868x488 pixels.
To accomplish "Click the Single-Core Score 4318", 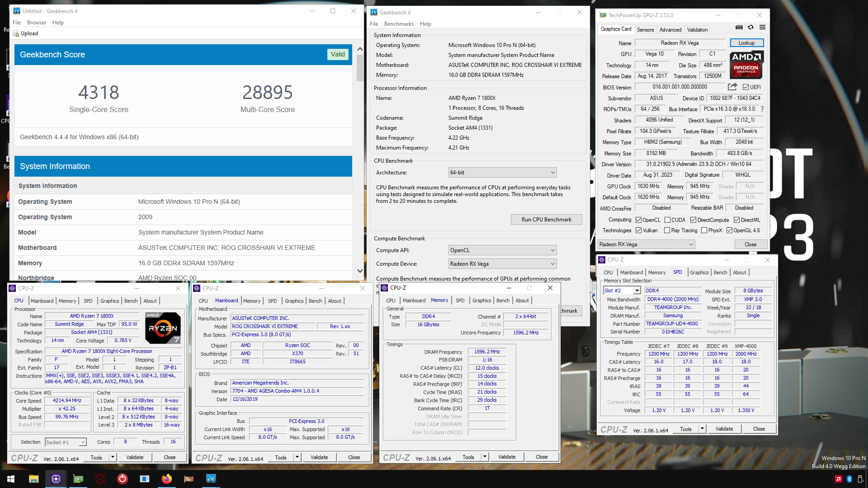I will [99, 92].
